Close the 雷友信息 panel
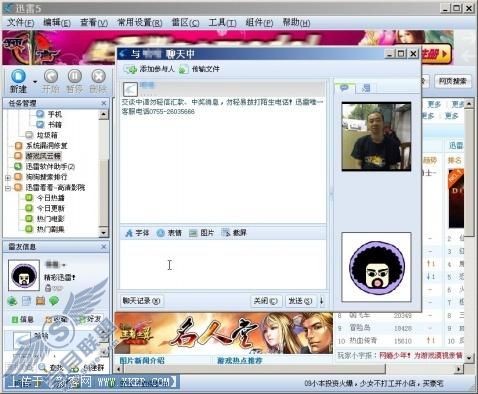Screen dimensions: 478x394 tap(104, 247)
